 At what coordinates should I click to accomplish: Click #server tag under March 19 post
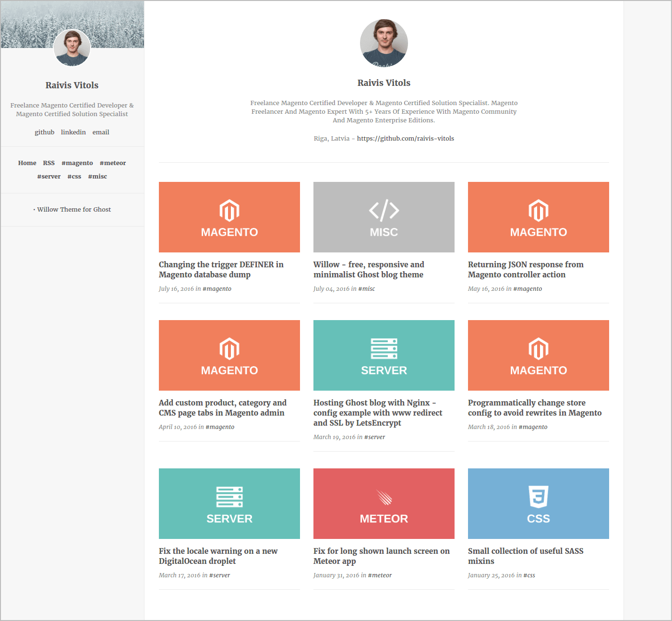[375, 437]
